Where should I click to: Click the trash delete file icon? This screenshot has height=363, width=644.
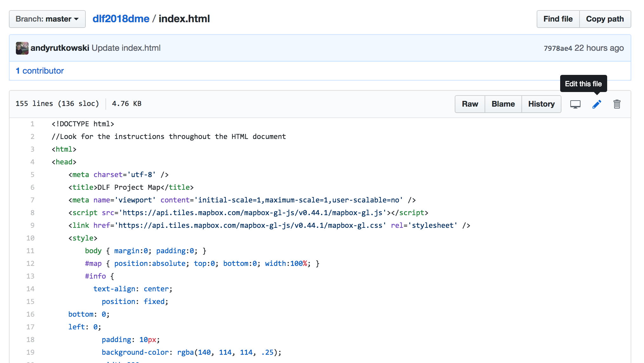(x=617, y=104)
